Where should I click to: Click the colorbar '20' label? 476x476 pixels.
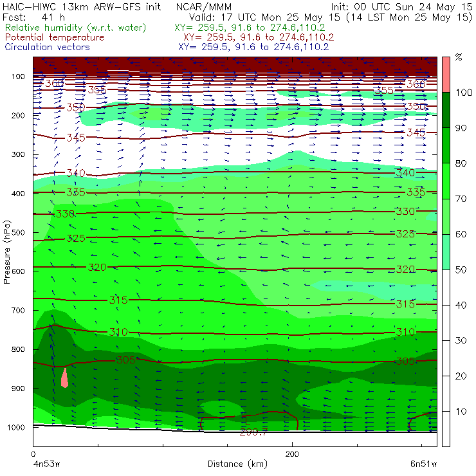coord(461,376)
